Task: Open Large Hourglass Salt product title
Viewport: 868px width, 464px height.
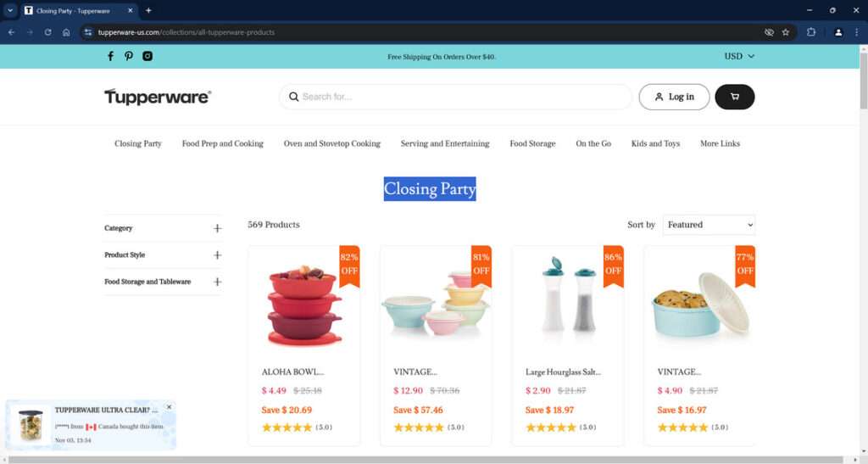Action: 563,372
